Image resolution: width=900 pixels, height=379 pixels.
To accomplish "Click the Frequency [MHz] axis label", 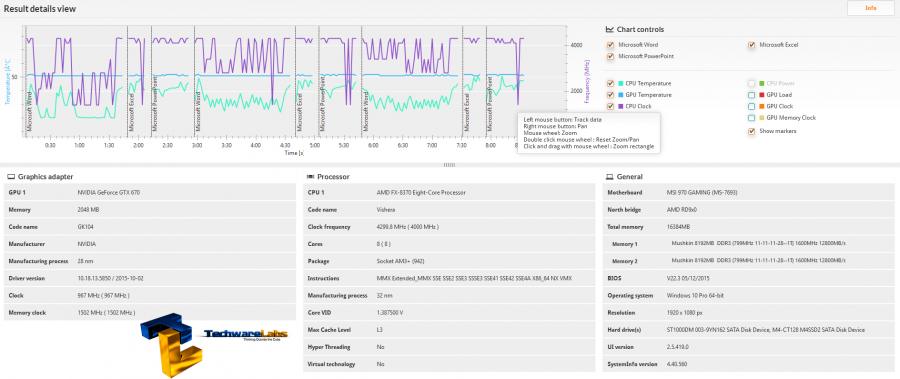I will tap(587, 82).
